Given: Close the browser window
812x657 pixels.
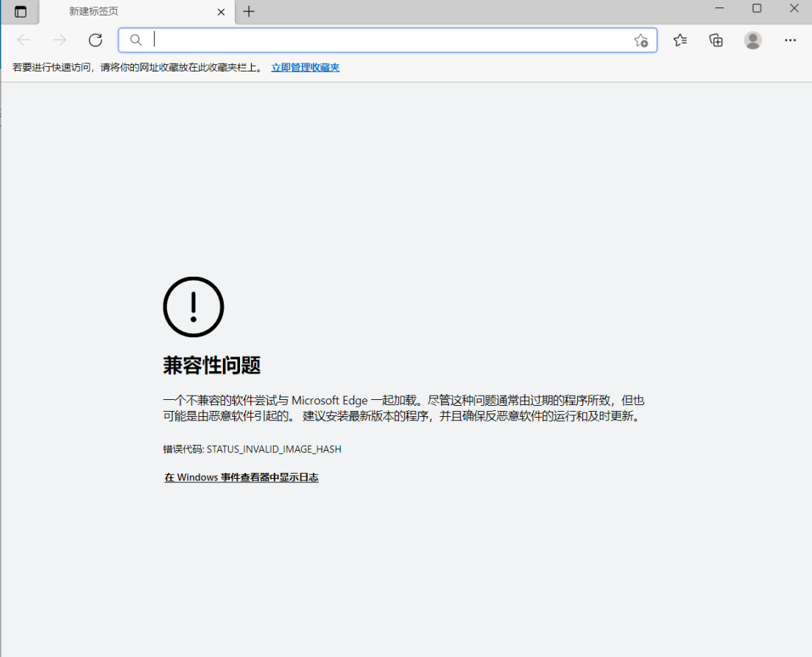Looking at the screenshot, I should click(x=794, y=8).
